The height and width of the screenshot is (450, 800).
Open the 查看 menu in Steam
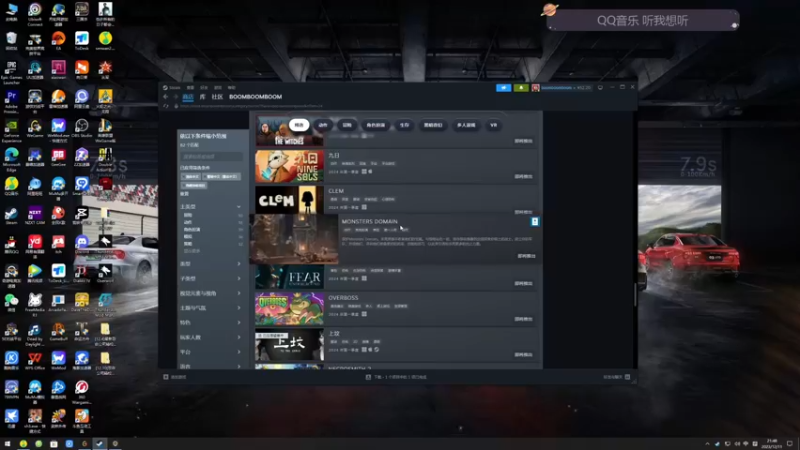(190, 88)
